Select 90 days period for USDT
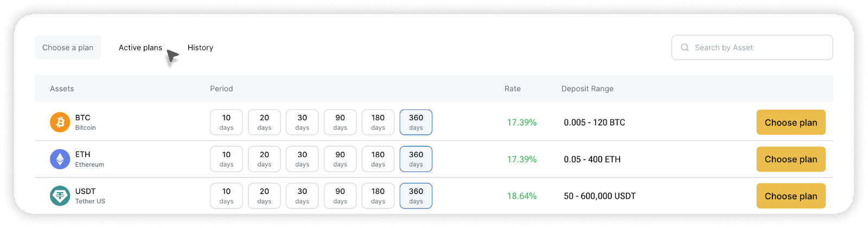Image resolution: width=868 pixels, height=228 pixels. pos(340,196)
